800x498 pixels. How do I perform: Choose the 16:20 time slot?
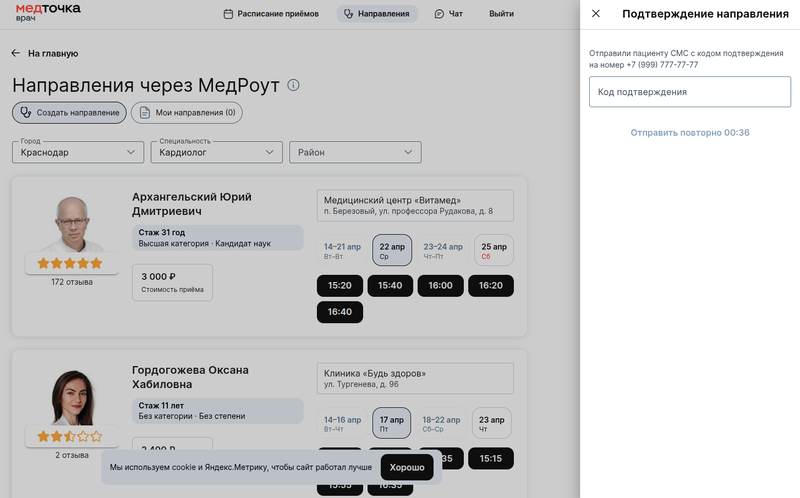click(491, 286)
